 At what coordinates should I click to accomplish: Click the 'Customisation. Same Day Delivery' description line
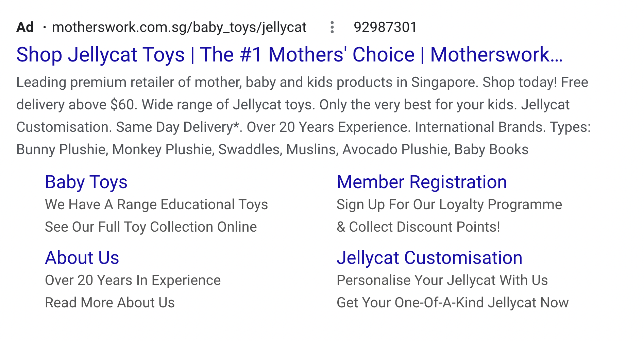coord(303,127)
